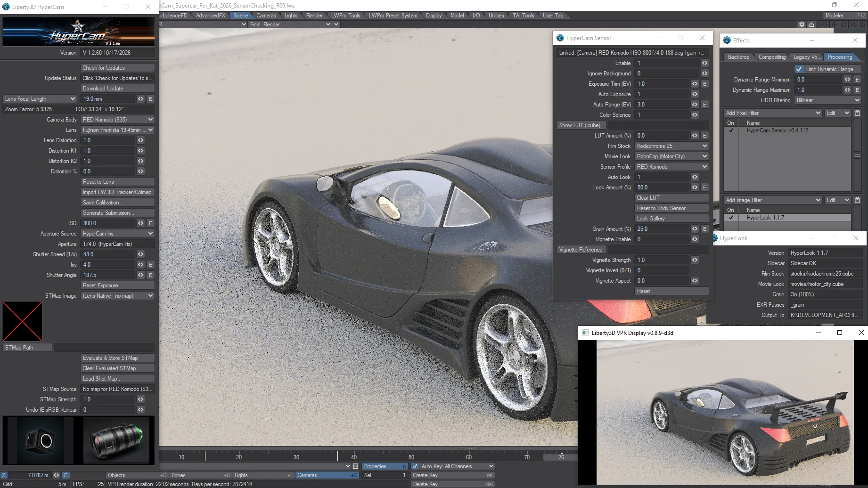Click arrows stepper for Sensor Enable value
Screen dimensions: 868x488
[704, 63]
